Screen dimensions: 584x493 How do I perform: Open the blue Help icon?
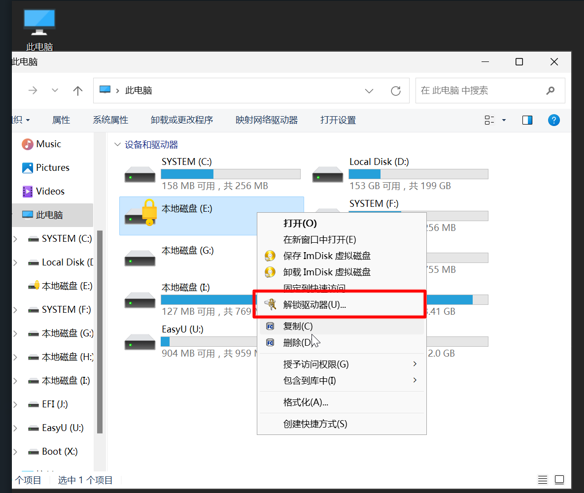pos(554,120)
